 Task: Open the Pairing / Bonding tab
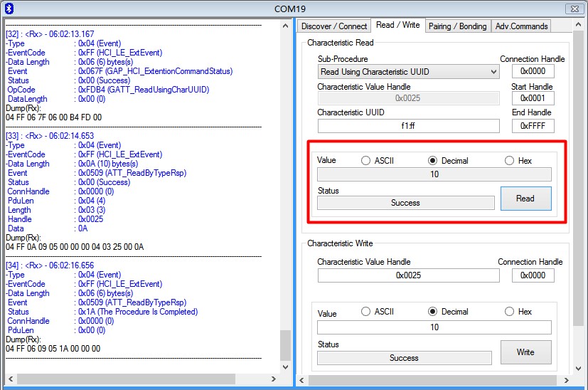tap(457, 26)
